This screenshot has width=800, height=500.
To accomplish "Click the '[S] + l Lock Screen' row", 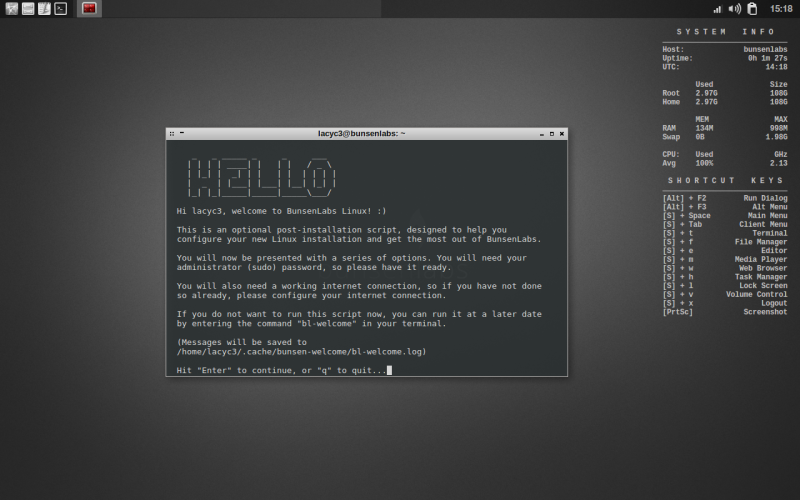I will pos(724,286).
